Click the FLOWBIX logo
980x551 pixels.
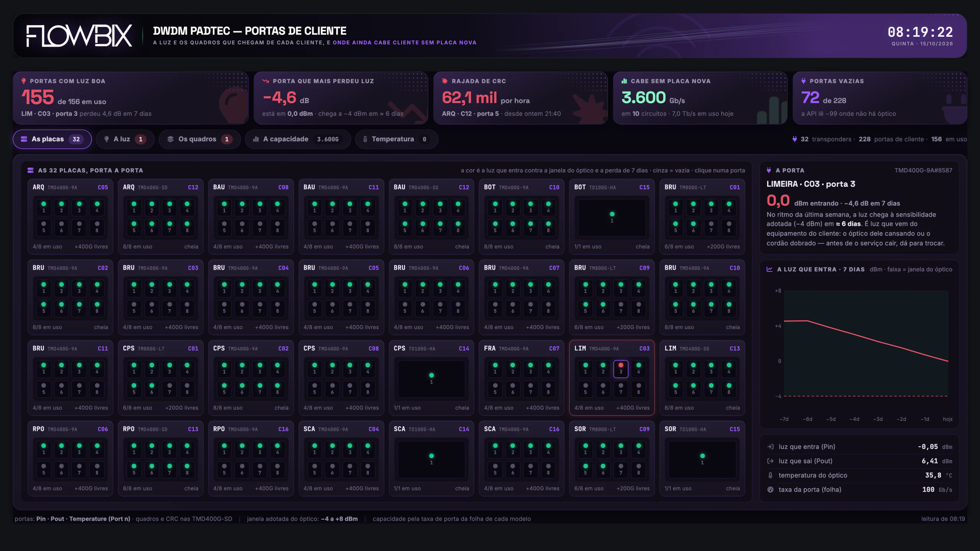79,36
